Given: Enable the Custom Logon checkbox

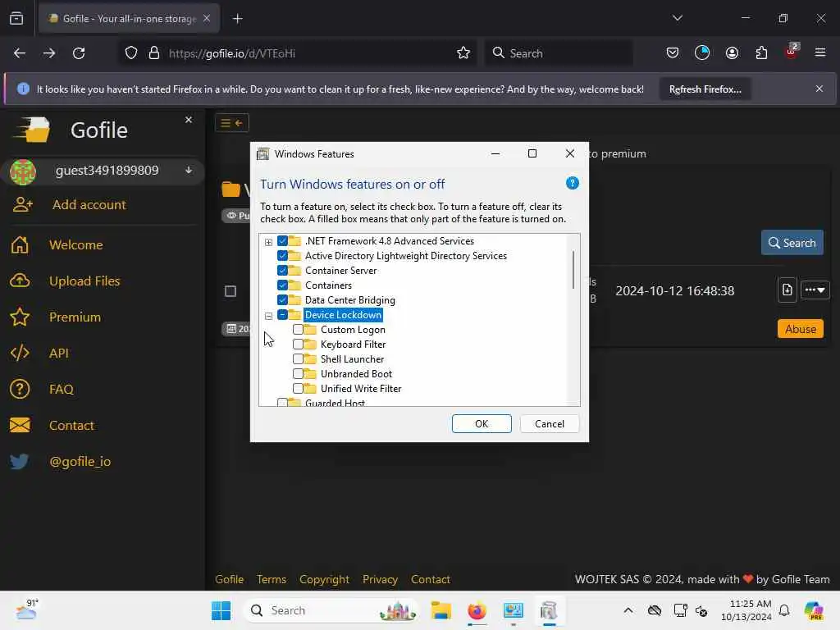Looking at the screenshot, I should 298,330.
